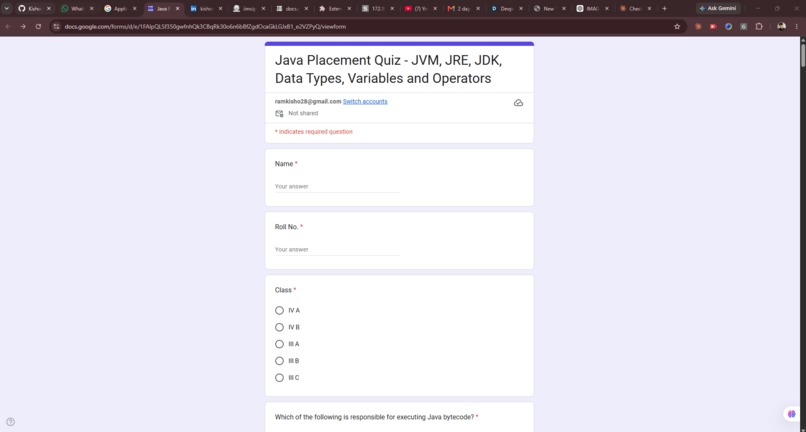
Task: Click the Switch accounts link
Action: pos(365,101)
